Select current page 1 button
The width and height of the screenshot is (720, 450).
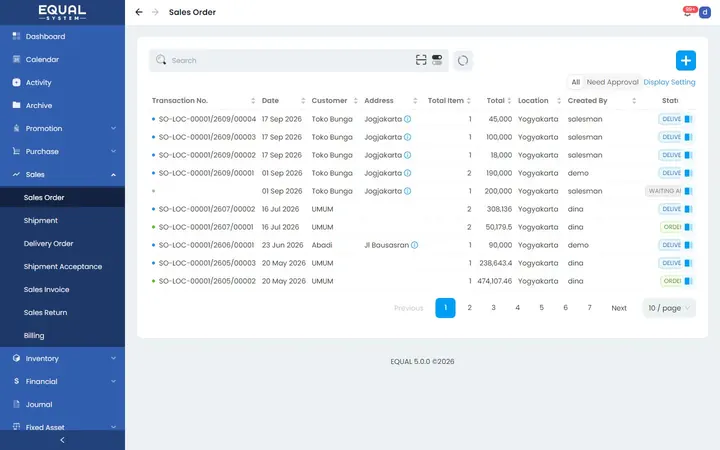(x=445, y=308)
